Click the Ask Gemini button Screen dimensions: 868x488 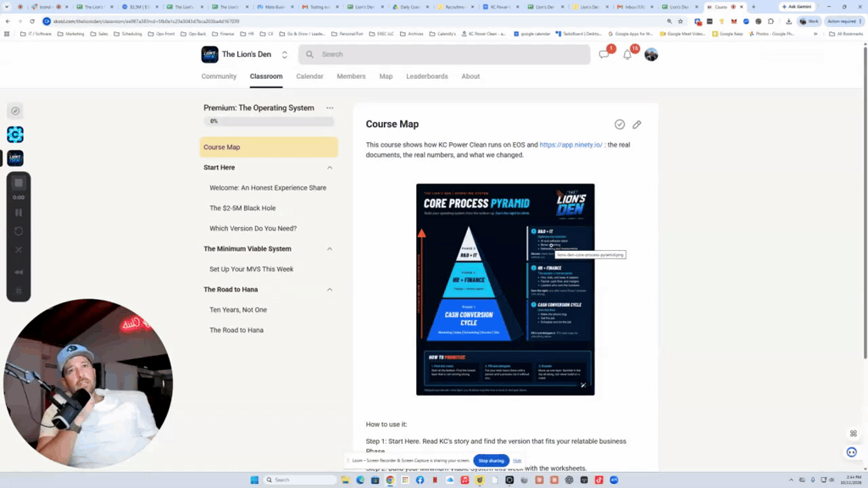tap(797, 7)
